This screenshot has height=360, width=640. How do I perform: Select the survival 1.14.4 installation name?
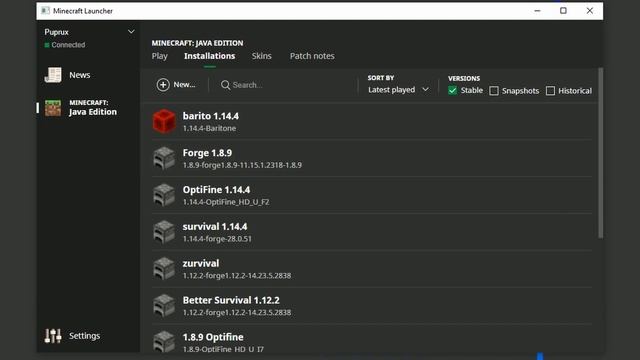tap(215, 227)
